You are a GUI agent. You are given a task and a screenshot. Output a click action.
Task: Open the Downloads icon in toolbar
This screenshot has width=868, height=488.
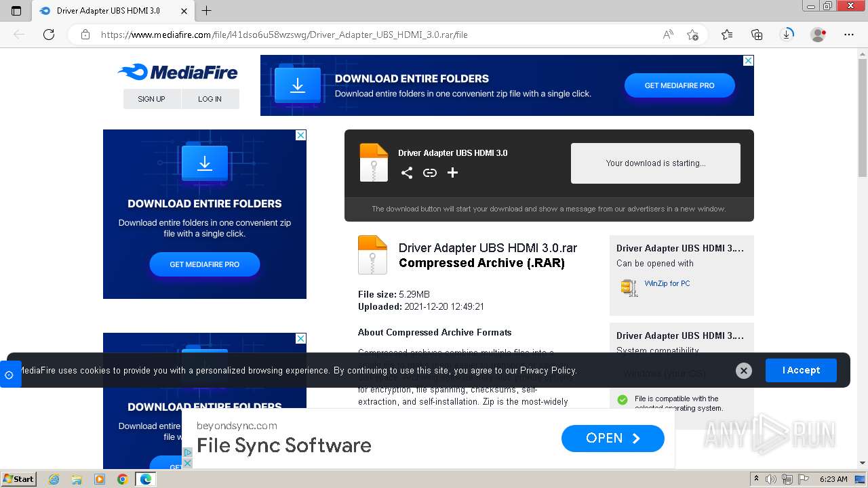(x=787, y=35)
